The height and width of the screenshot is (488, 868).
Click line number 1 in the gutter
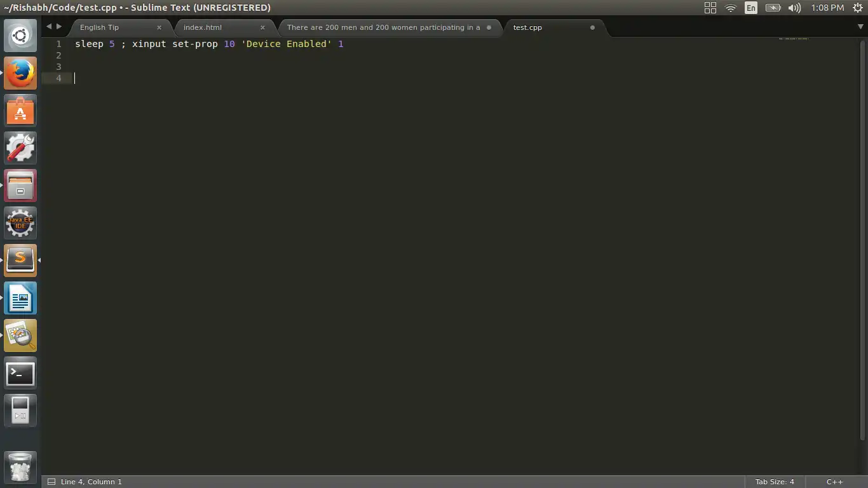point(58,44)
